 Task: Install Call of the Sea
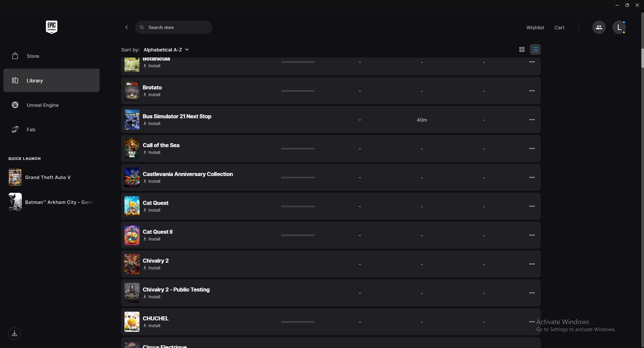pos(152,153)
